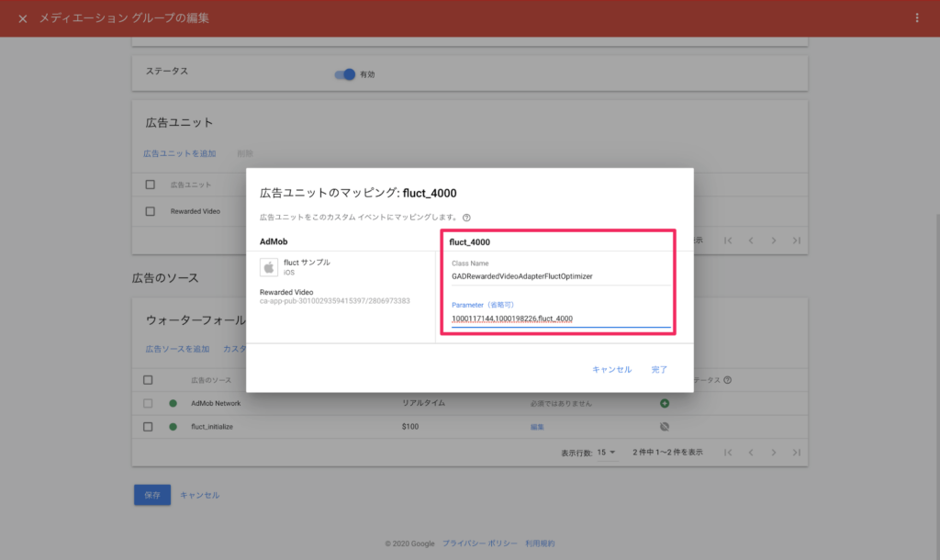Go to last page in ad units table

tap(796, 241)
